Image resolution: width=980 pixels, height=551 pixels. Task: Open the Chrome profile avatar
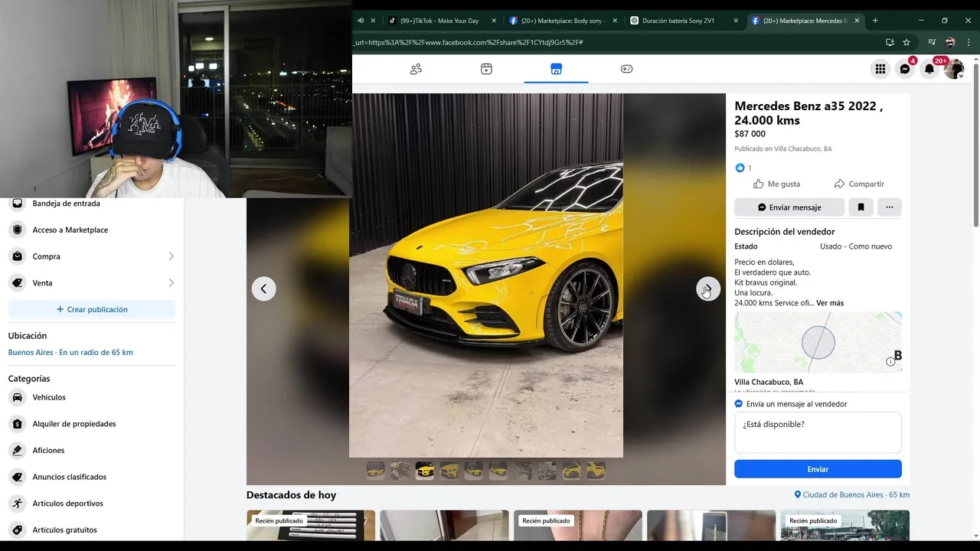(x=950, y=42)
